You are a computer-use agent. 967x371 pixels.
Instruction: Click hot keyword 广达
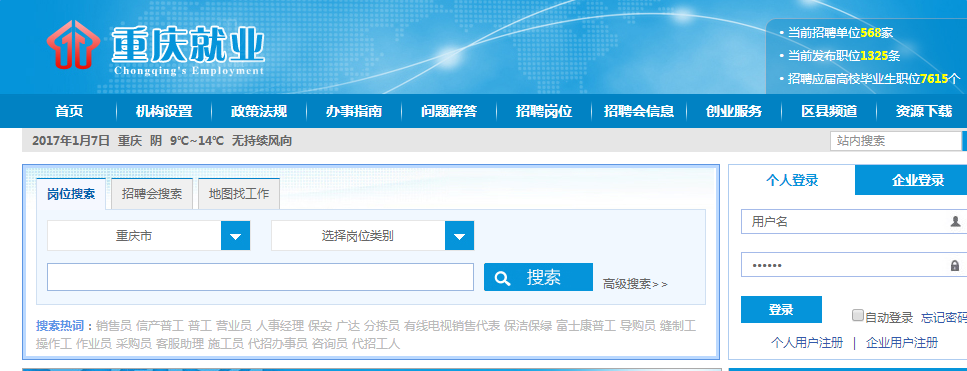[348, 326]
